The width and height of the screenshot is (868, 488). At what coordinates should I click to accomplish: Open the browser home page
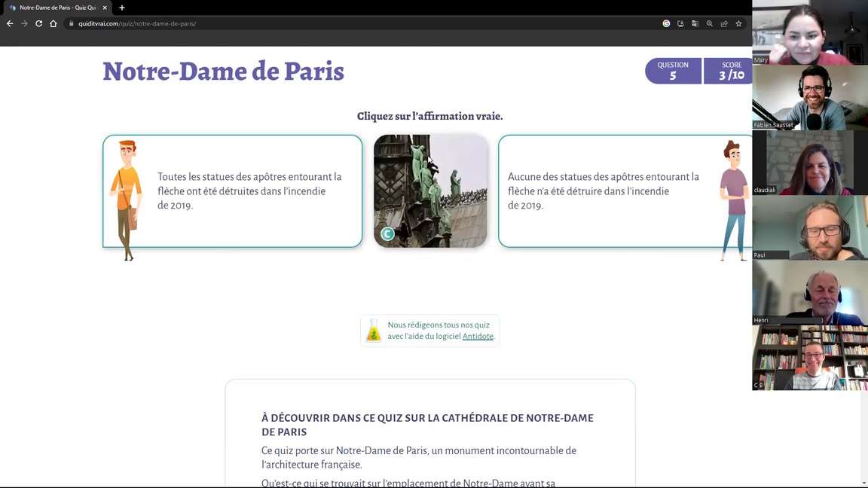tap(53, 24)
